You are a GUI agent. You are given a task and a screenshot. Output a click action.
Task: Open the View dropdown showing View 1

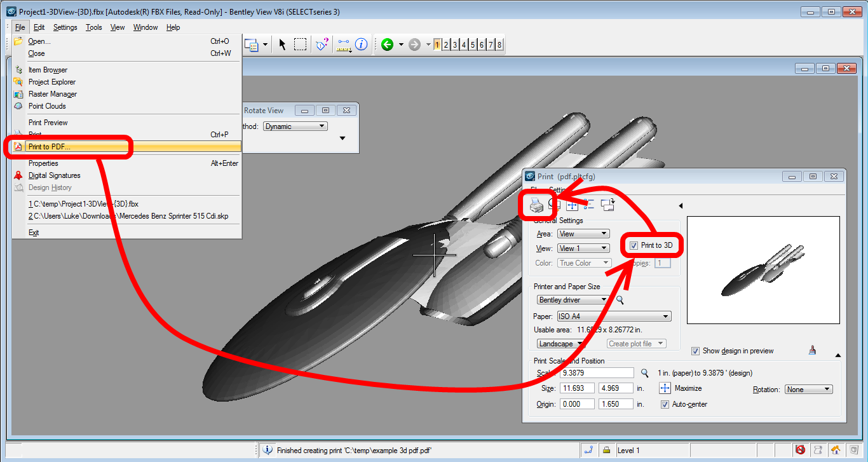click(583, 248)
